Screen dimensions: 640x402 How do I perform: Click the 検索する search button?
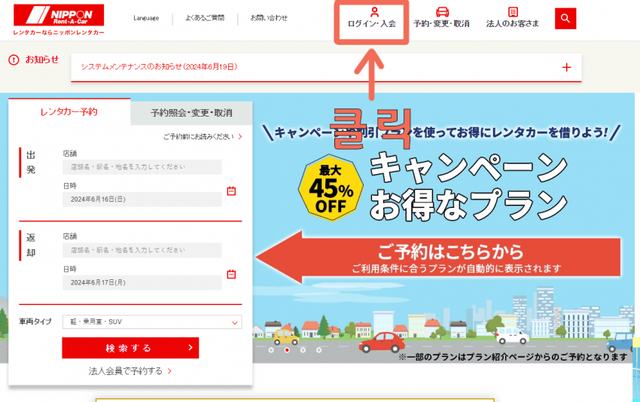(x=130, y=348)
